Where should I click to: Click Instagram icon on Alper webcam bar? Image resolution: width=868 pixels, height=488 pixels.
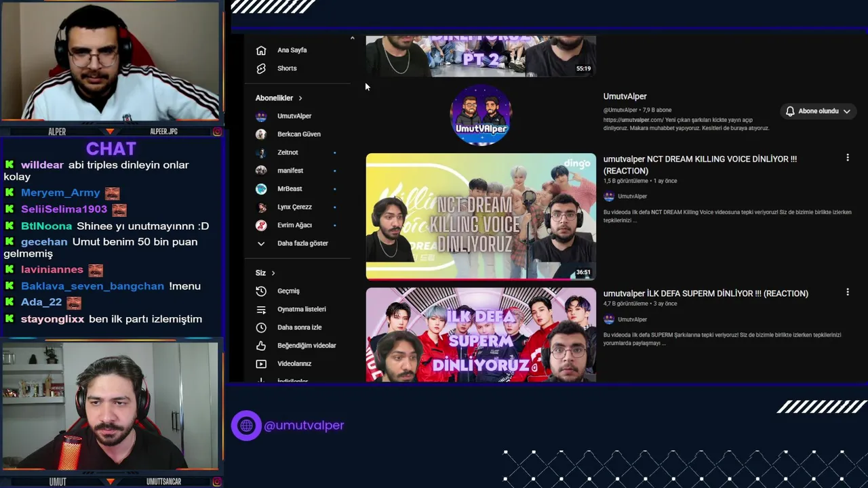click(x=217, y=131)
